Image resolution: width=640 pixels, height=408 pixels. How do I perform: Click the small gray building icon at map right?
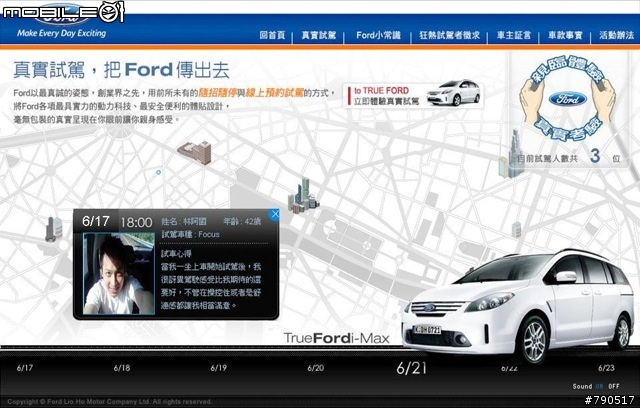click(516, 229)
